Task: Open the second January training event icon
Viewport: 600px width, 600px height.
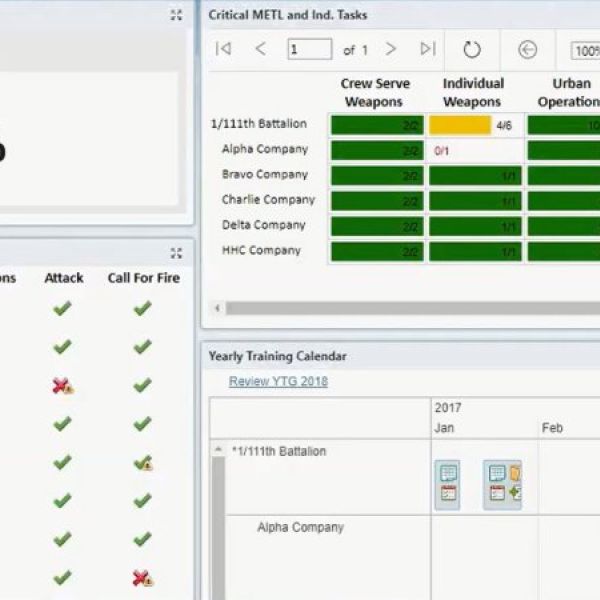Action: [503, 483]
